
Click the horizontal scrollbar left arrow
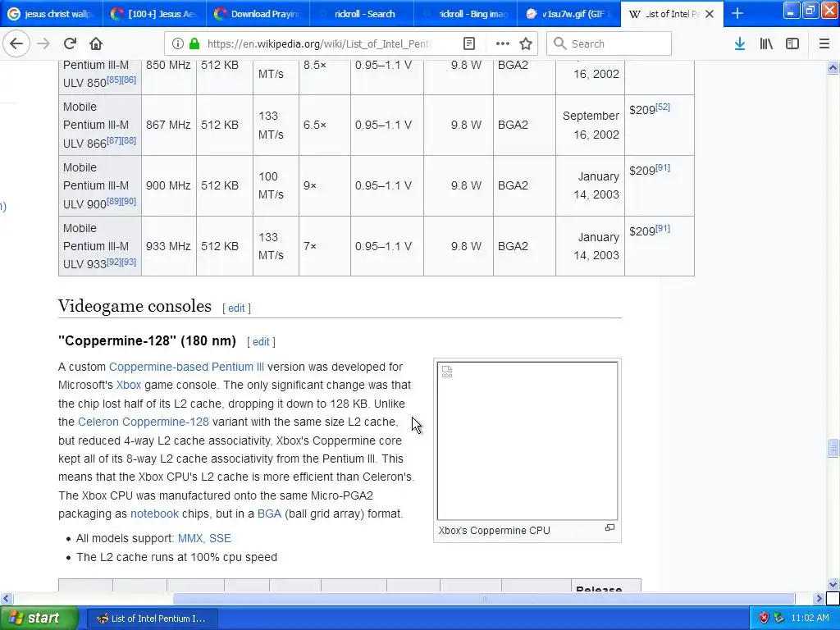click(x=7, y=598)
